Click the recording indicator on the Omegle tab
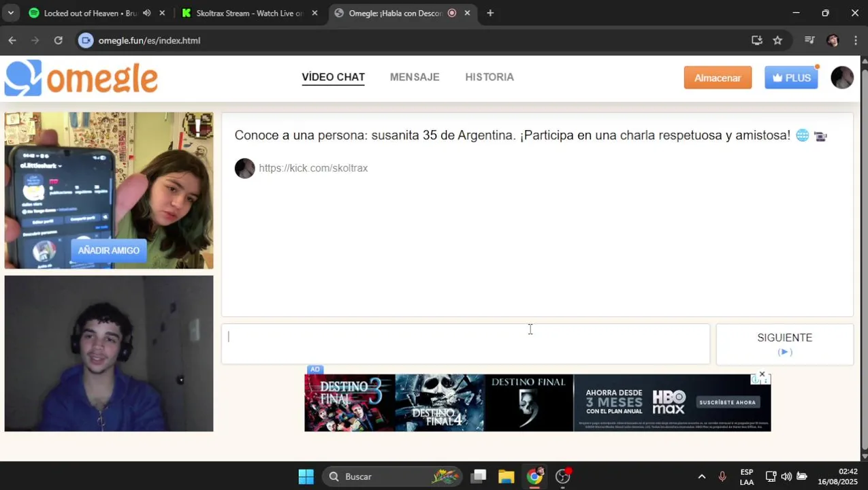The width and height of the screenshot is (868, 490). coord(452,13)
